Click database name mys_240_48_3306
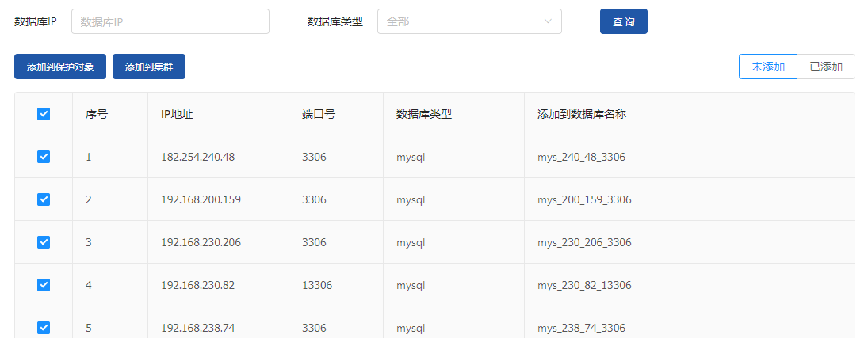This screenshot has width=868, height=338. [581, 157]
